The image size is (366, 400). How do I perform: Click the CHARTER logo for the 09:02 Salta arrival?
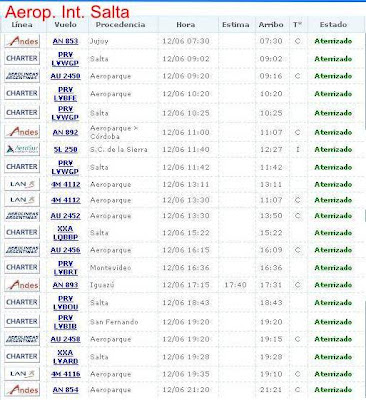22,58
